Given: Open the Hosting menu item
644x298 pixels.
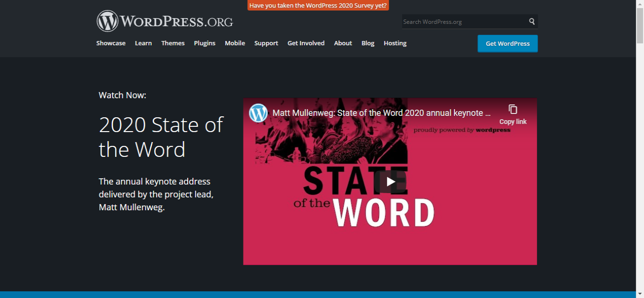Looking at the screenshot, I should click(x=395, y=43).
